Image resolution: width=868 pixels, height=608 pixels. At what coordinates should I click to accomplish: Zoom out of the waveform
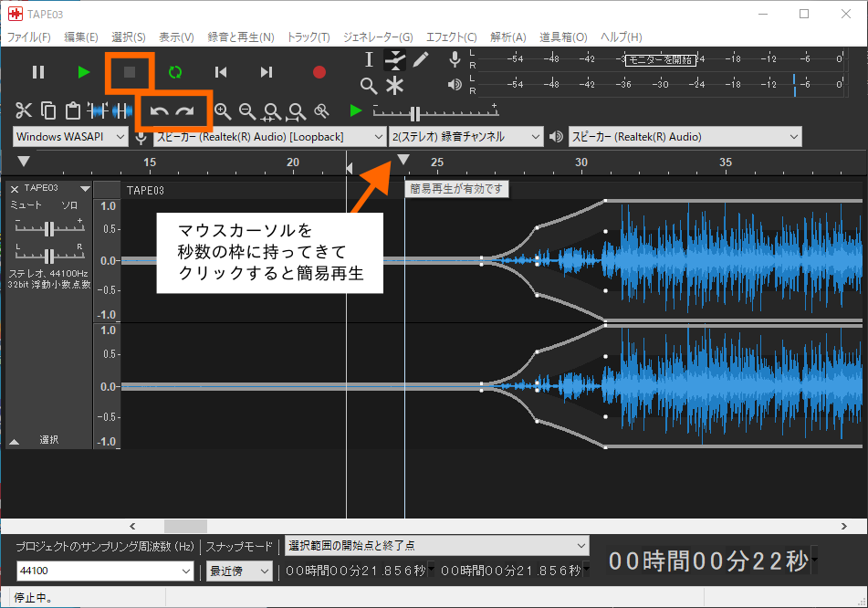tap(247, 111)
